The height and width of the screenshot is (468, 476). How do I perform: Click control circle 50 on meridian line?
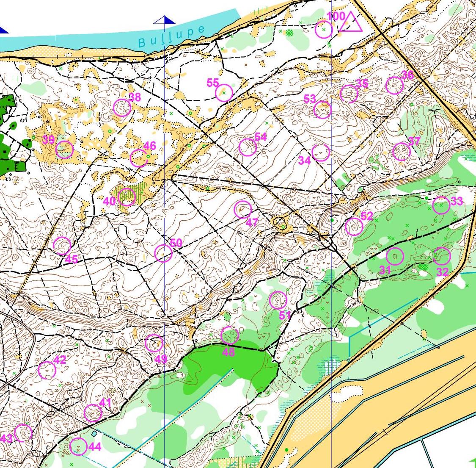click(x=163, y=253)
